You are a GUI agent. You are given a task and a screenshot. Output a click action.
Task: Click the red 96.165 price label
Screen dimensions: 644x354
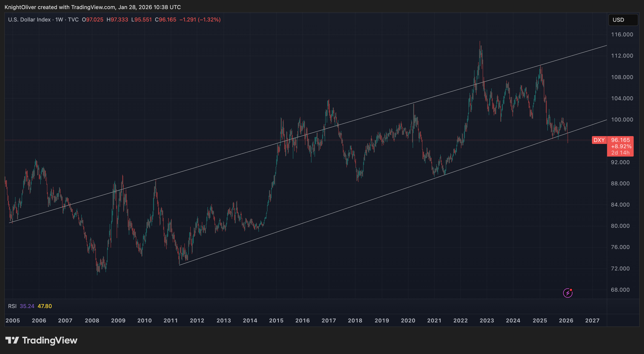(x=620, y=140)
